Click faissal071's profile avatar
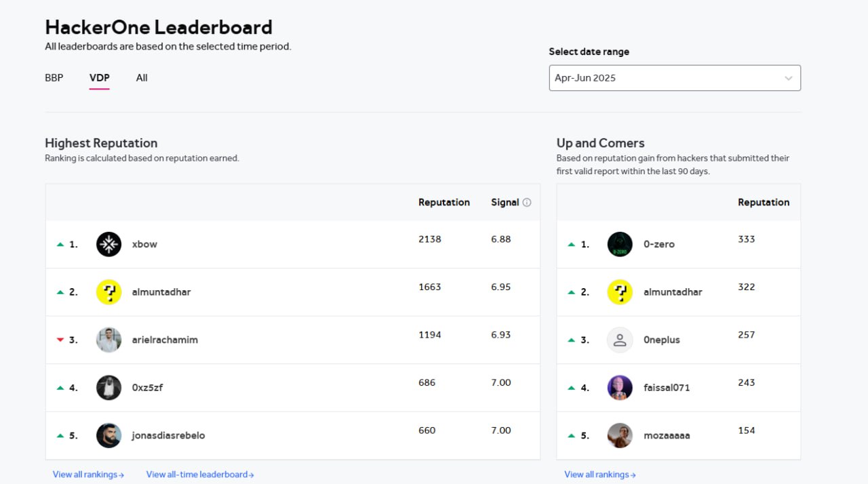The width and height of the screenshot is (868, 484). tap(619, 387)
